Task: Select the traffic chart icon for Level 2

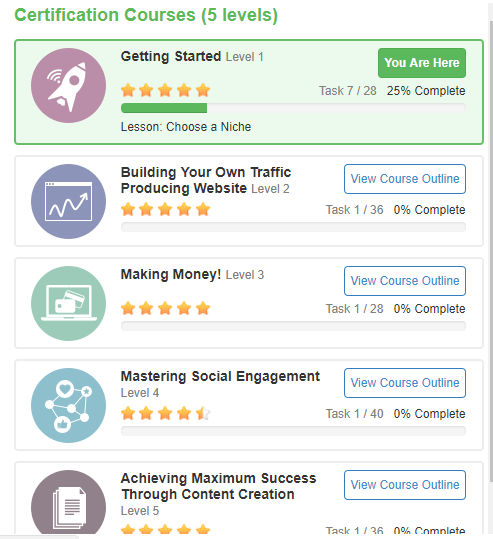Action: point(68,201)
